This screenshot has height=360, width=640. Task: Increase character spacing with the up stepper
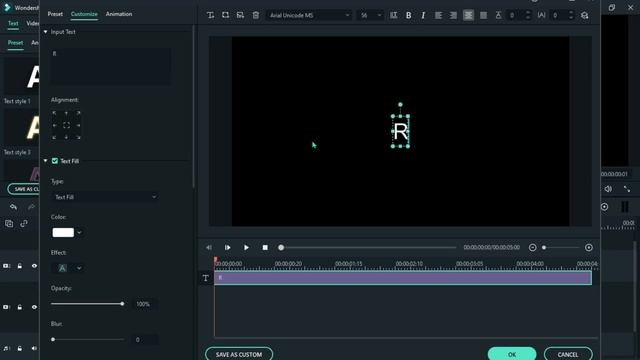[x=571, y=13]
